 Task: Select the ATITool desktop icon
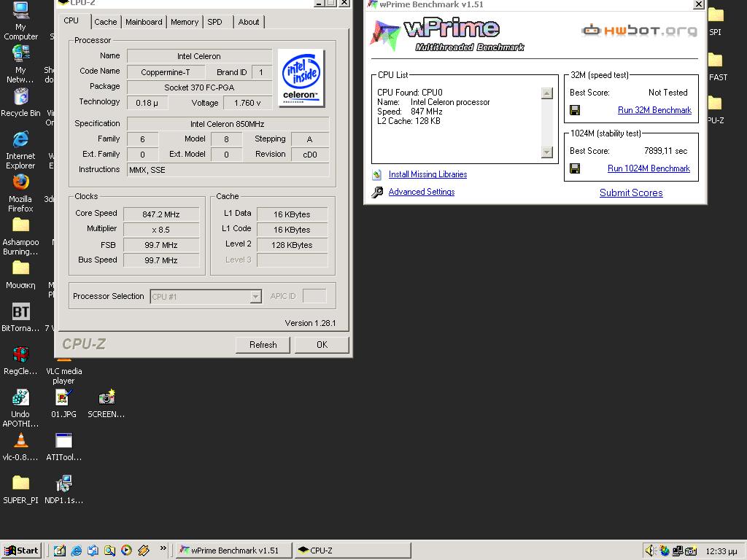(x=63, y=447)
